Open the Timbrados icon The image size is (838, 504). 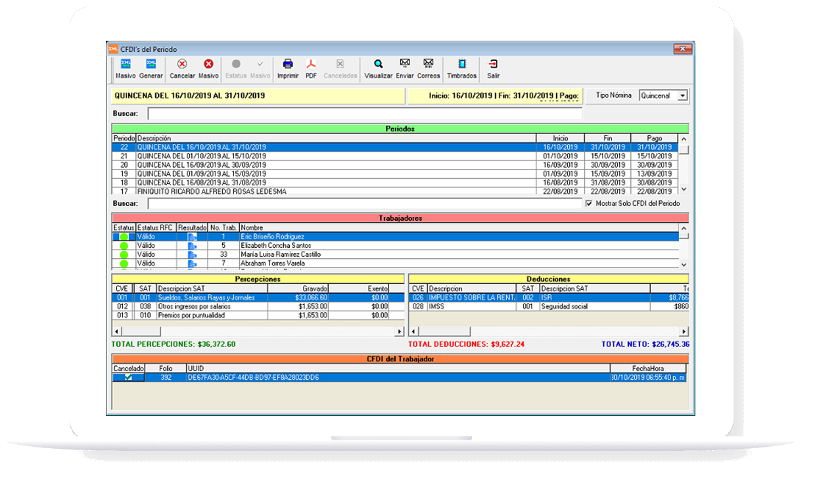coord(462,64)
